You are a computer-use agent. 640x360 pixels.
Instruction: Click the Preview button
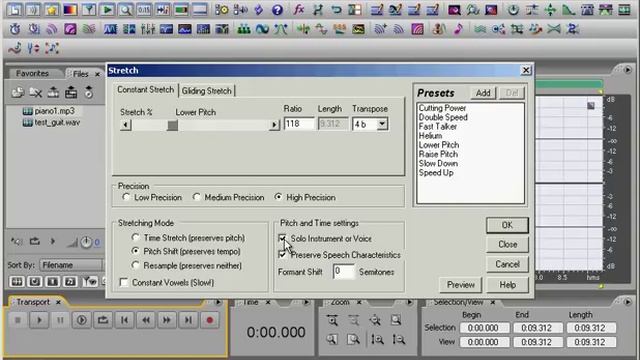tap(460, 284)
